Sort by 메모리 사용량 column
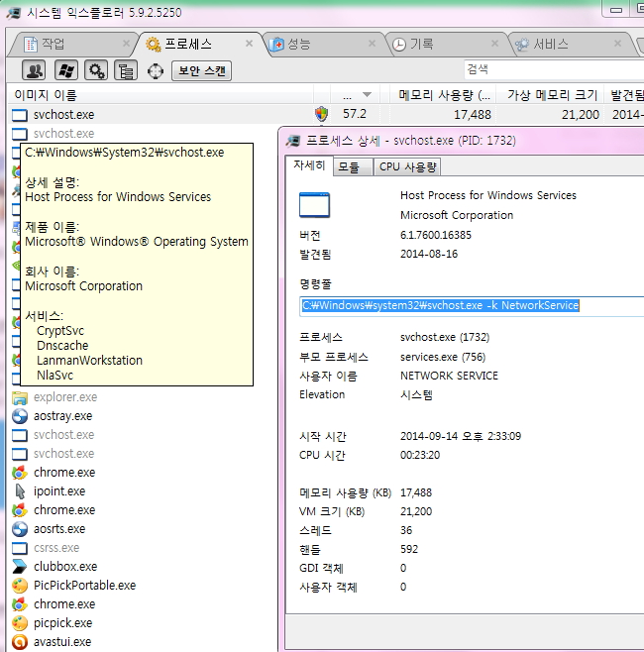Image resolution: width=644 pixels, height=652 pixels. coord(443,95)
